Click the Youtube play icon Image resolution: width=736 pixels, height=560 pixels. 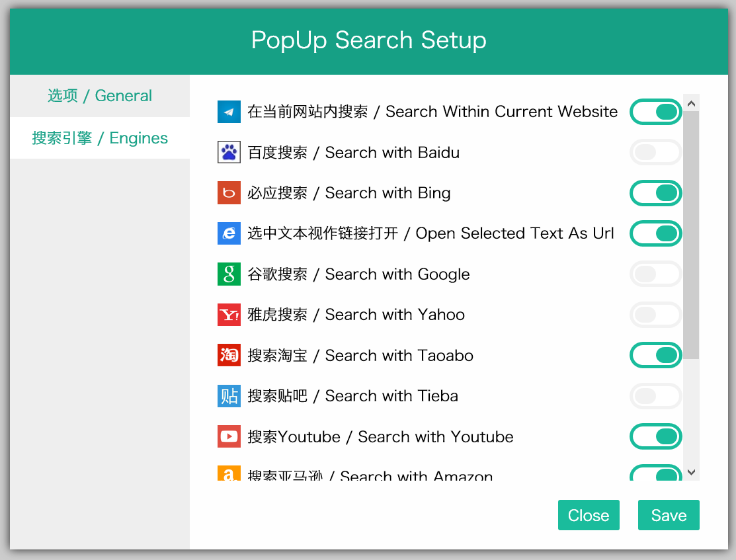tap(229, 436)
